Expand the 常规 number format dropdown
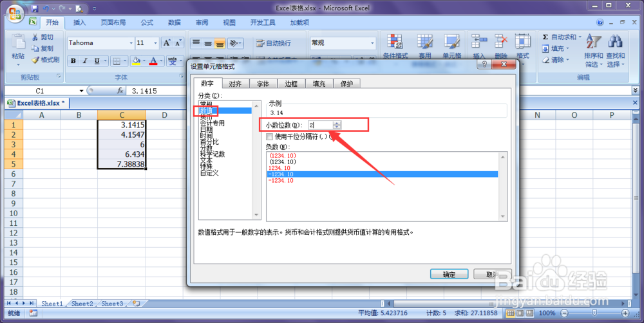 pos(372,42)
